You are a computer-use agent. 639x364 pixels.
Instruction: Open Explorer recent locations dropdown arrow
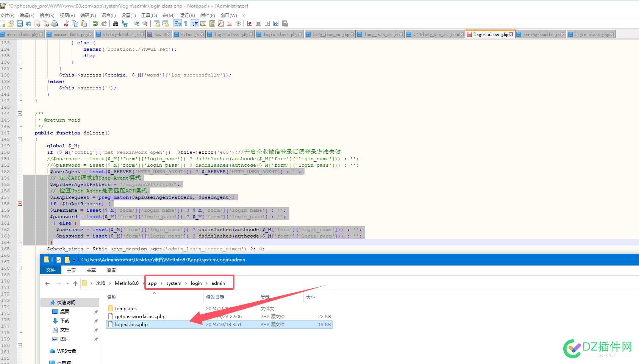point(67,283)
